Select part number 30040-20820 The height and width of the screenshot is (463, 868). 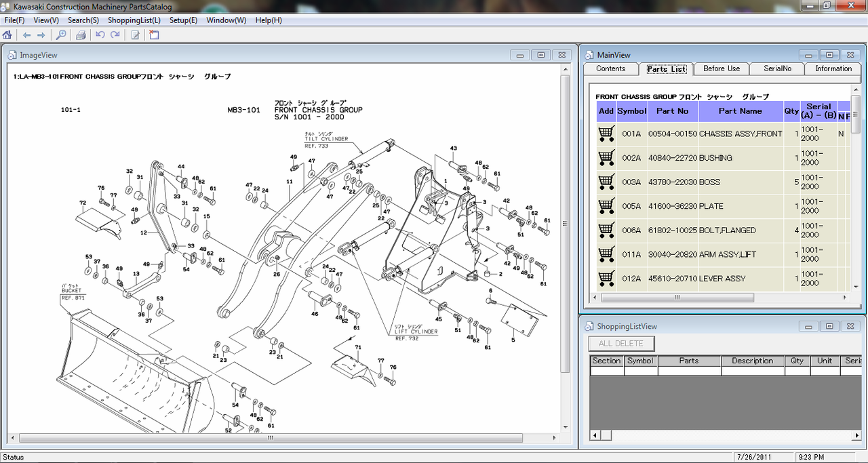pos(673,254)
